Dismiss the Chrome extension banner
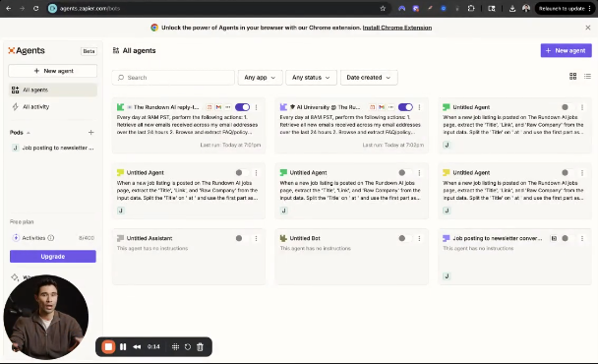This screenshot has height=364, width=598. coord(588,28)
